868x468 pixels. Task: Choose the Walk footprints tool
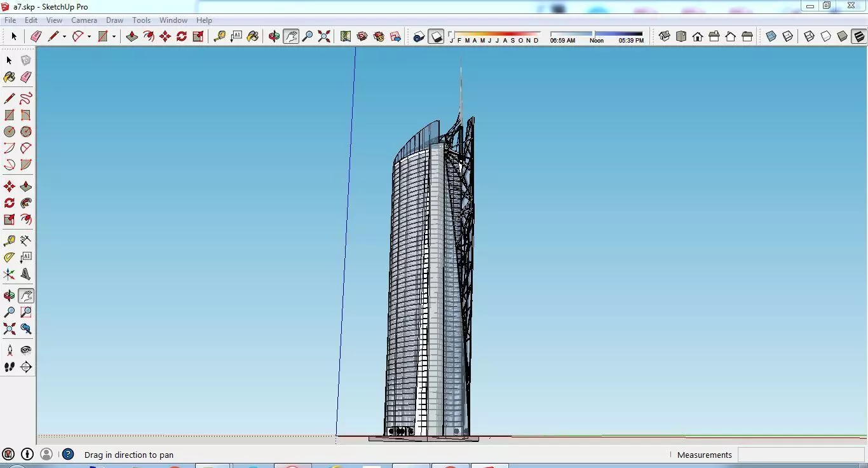[x=9, y=367]
